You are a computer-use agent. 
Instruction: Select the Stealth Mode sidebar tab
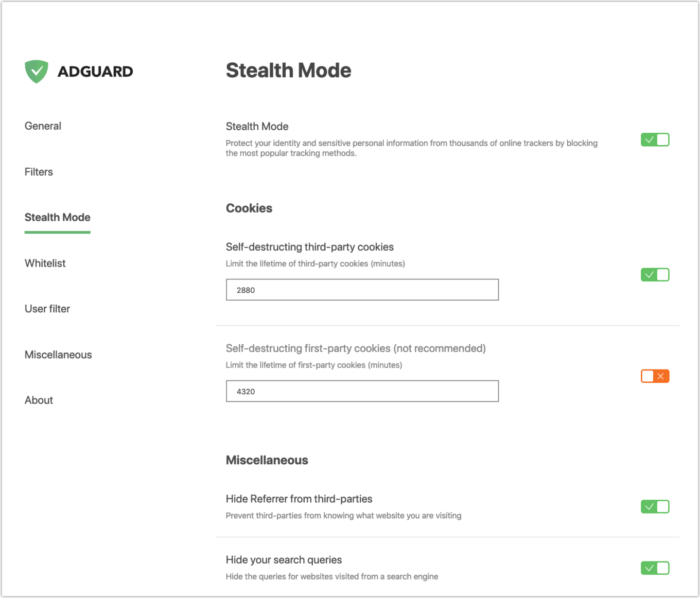pos(58,218)
